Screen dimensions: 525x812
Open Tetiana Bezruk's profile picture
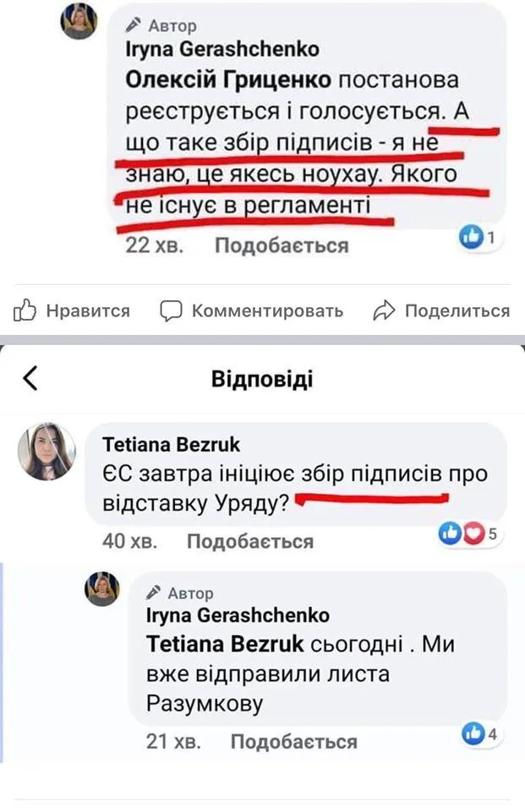(x=46, y=453)
